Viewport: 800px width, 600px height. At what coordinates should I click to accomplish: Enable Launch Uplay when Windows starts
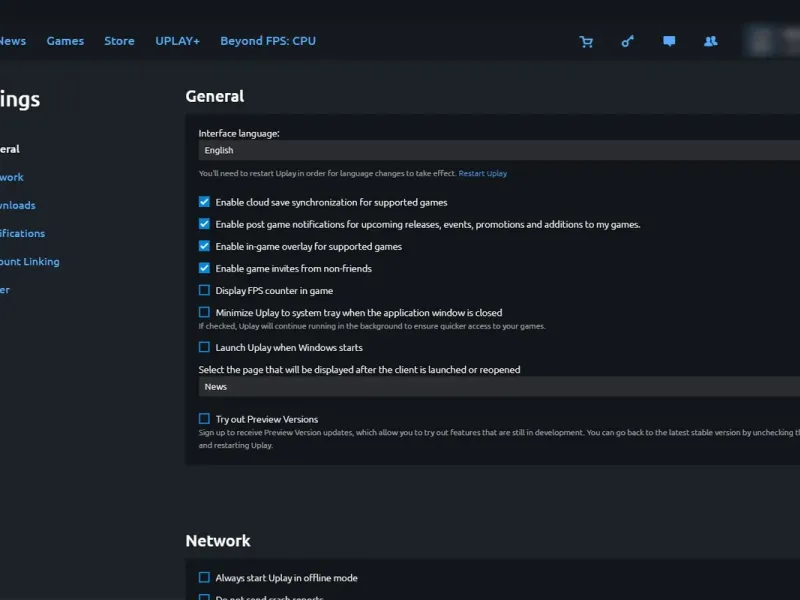pos(204,347)
